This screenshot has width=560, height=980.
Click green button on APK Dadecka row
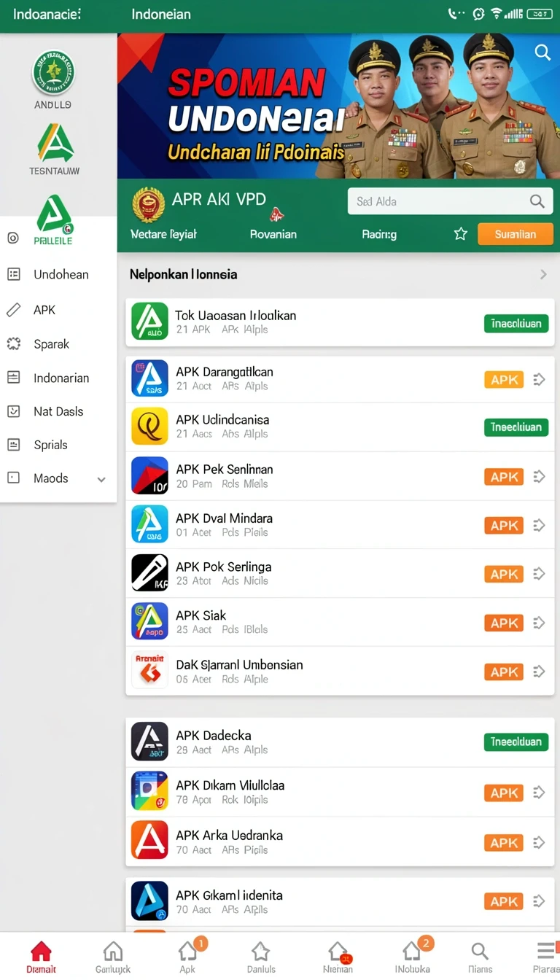516,742
